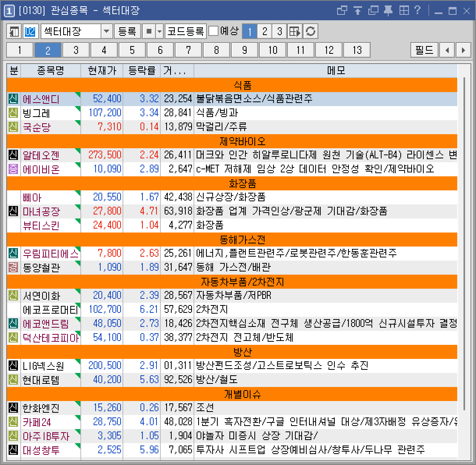Click the grid layout icon in title bar
This screenshot has width=476, height=465.
[x=404, y=11]
